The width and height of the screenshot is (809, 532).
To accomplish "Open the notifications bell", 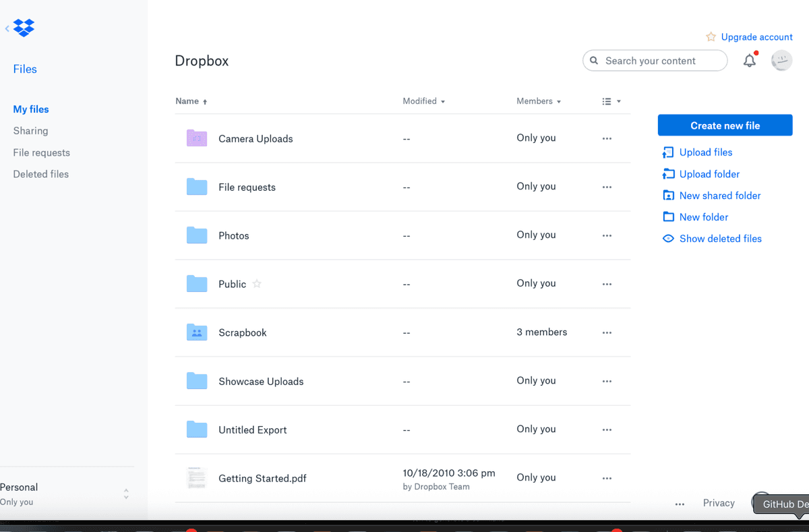I will [750, 61].
